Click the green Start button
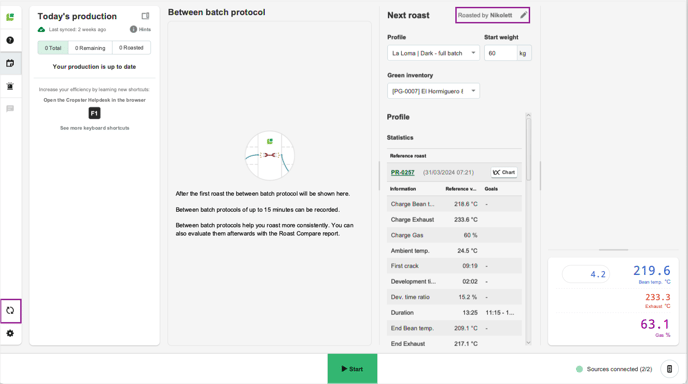The height and width of the screenshot is (384, 688). tap(352, 369)
